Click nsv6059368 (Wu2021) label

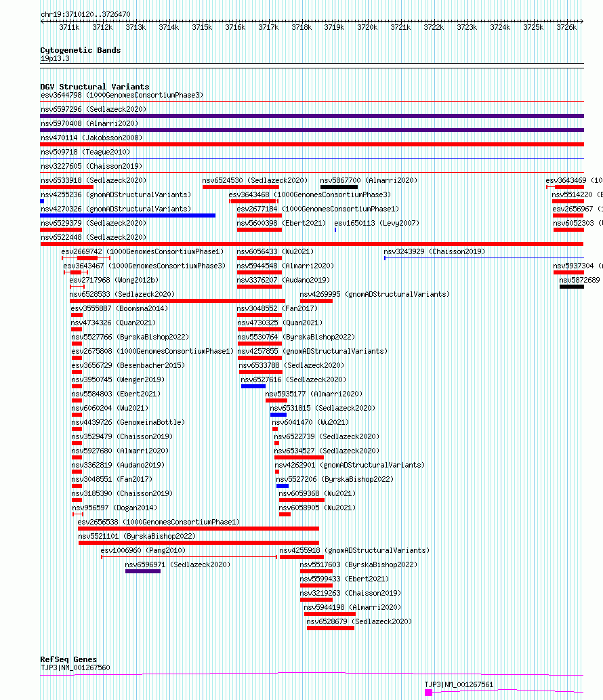pos(317,494)
